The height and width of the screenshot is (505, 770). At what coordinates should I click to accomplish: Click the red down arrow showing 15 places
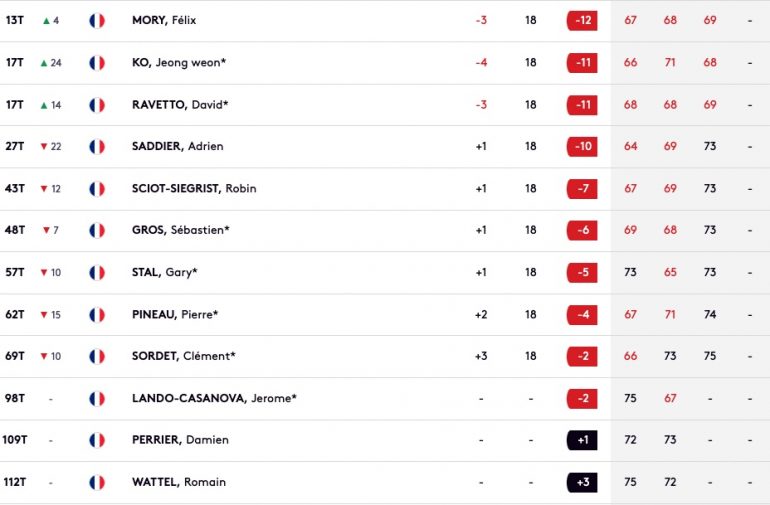pyautogui.click(x=44, y=315)
